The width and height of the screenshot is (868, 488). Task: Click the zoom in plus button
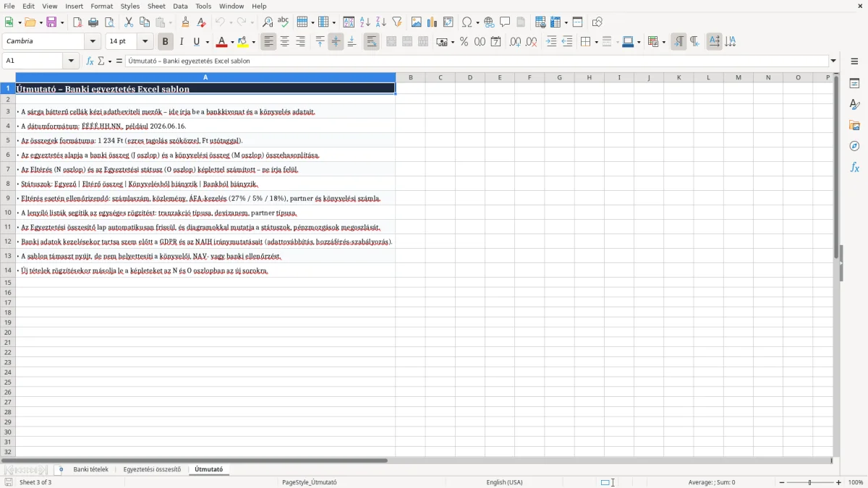pos(839,482)
